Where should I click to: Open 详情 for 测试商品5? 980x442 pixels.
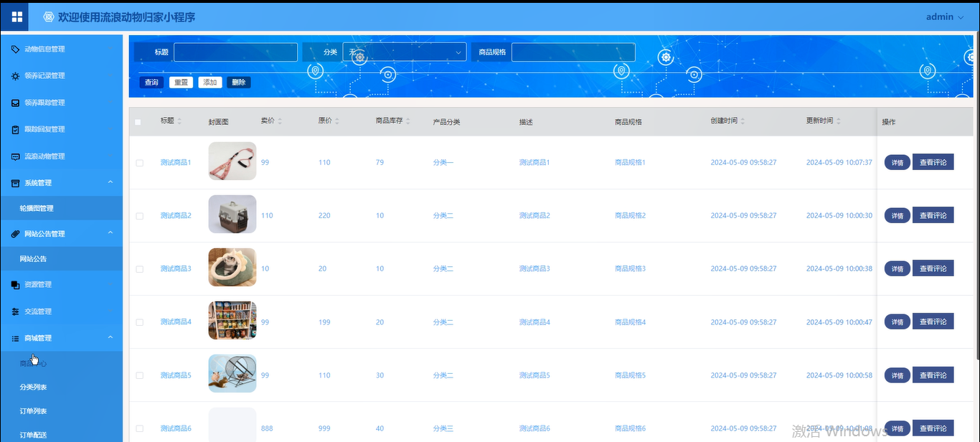pos(897,375)
